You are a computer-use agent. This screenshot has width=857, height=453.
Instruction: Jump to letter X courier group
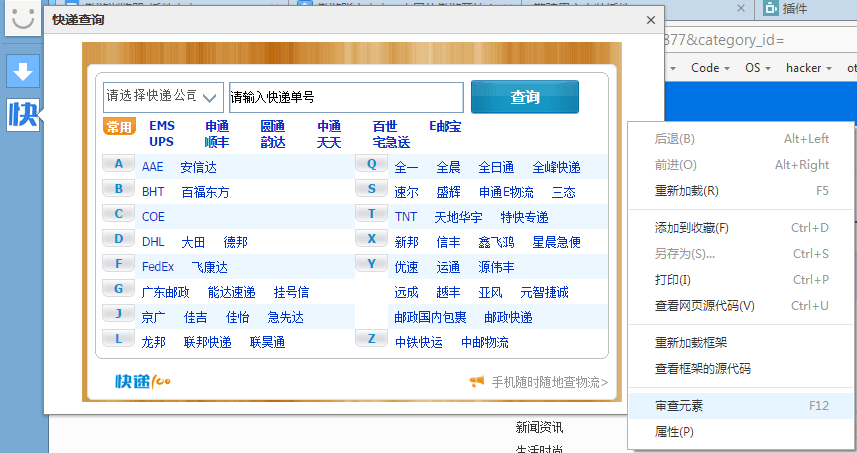pos(372,239)
